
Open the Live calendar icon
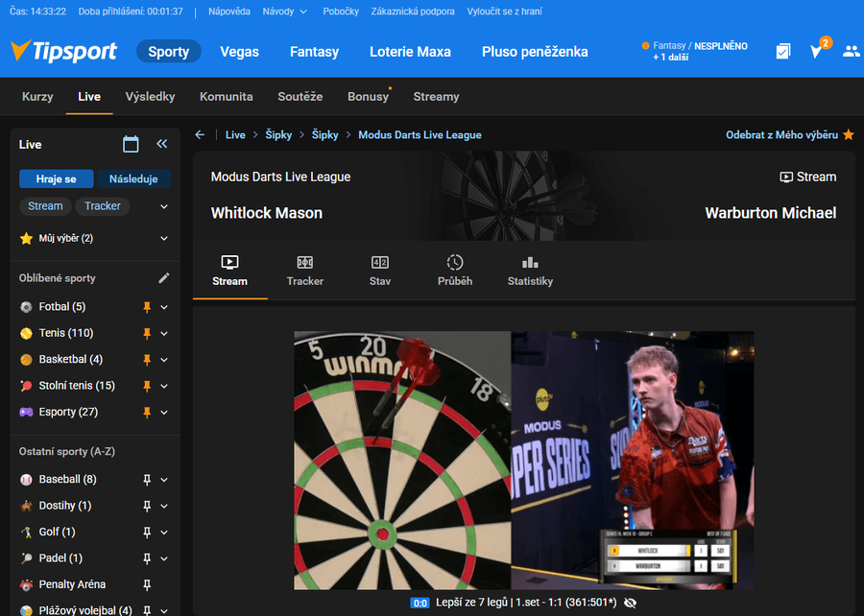click(131, 144)
